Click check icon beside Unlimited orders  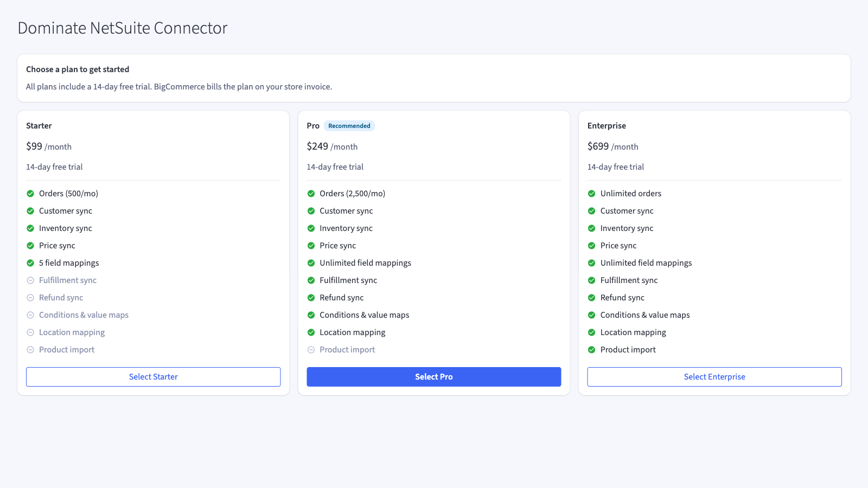coord(591,194)
